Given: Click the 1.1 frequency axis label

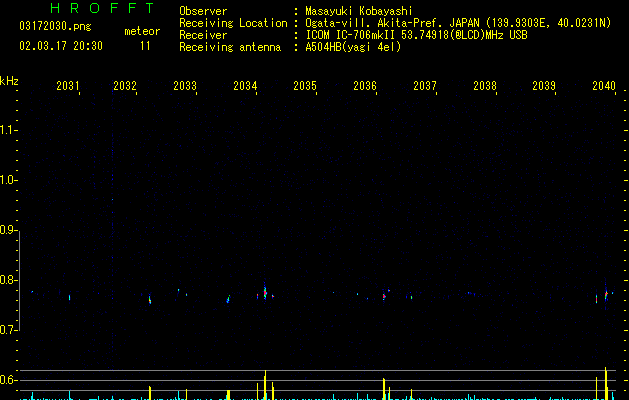Looking at the screenshot, I should [x=8, y=130].
